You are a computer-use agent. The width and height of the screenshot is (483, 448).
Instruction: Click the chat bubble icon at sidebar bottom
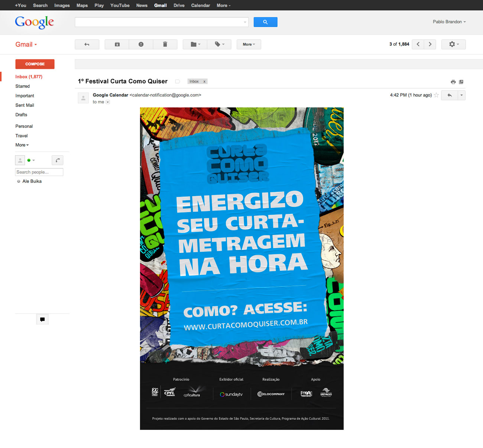[42, 319]
